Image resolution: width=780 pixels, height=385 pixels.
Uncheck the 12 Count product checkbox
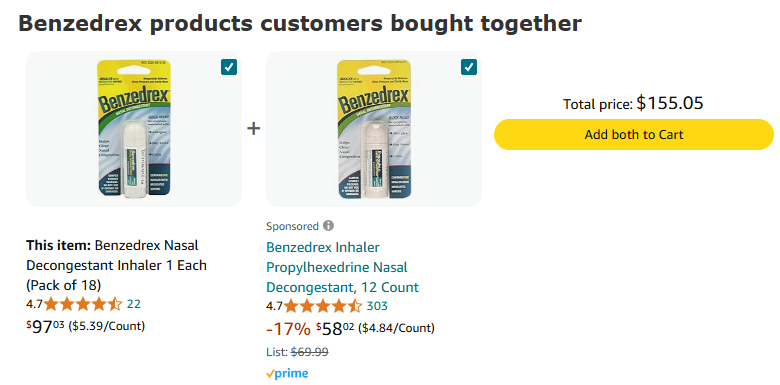pos(469,67)
